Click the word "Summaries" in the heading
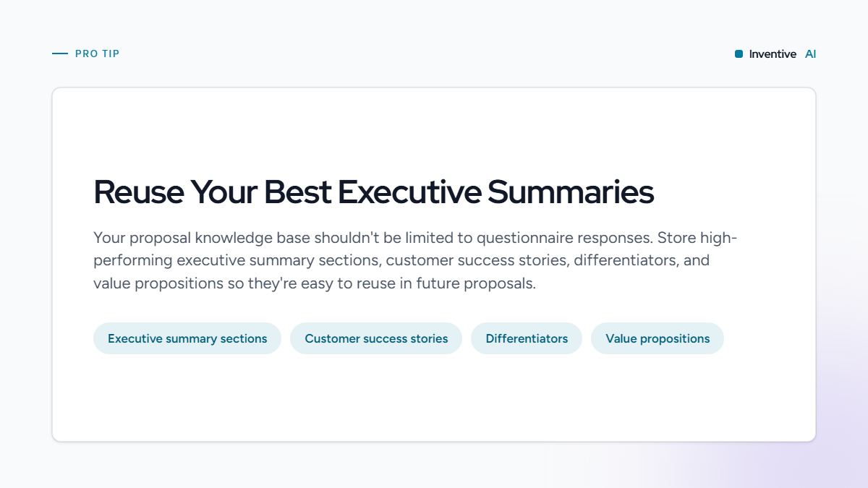868x488 pixels. (x=571, y=192)
